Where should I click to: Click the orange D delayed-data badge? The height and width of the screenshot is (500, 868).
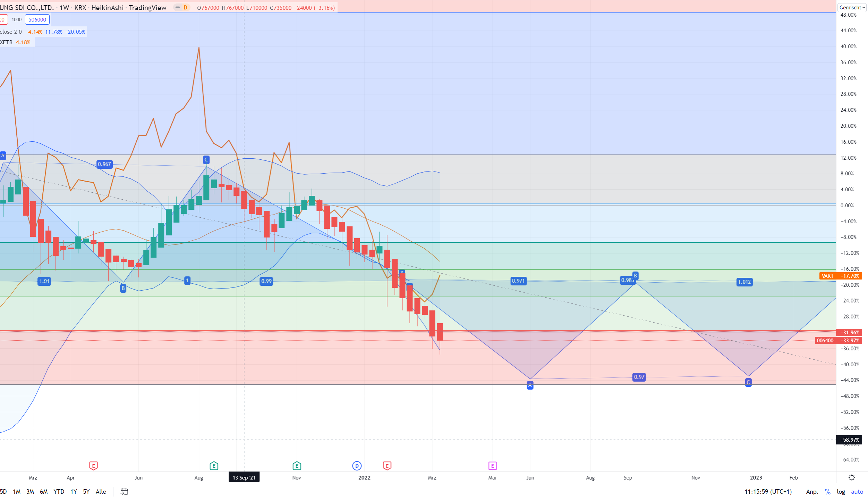coord(186,7)
